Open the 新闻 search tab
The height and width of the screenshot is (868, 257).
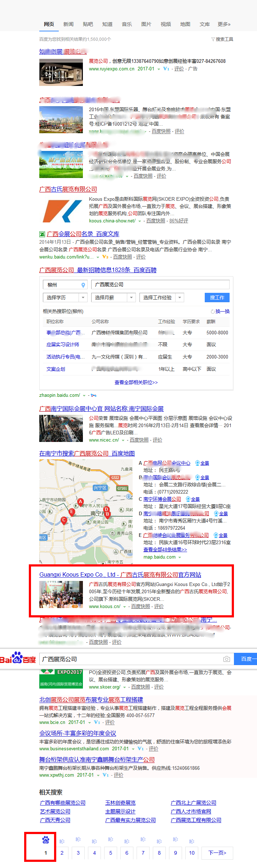click(x=68, y=24)
